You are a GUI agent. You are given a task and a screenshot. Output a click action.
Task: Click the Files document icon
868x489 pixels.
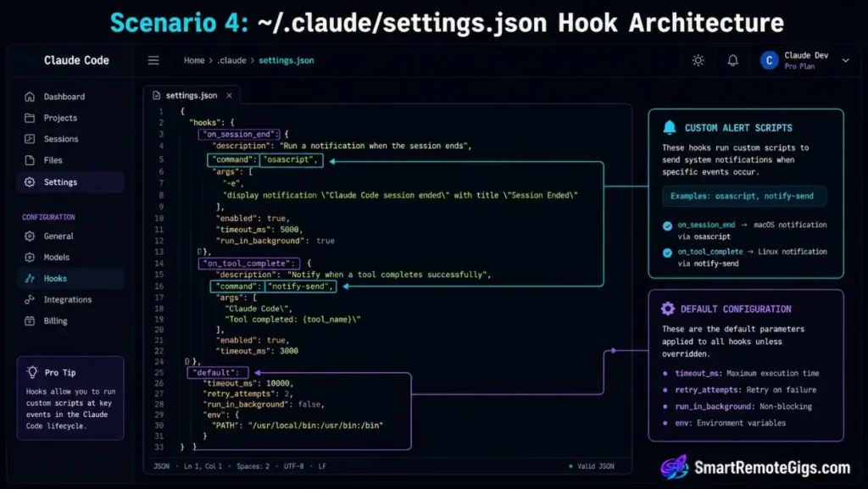click(30, 160)
